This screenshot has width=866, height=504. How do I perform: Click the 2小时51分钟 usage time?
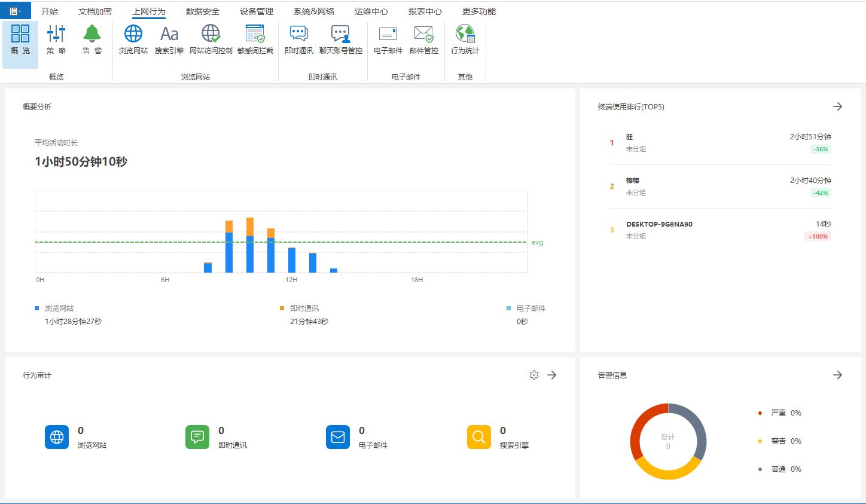click(x=810, y=137)
